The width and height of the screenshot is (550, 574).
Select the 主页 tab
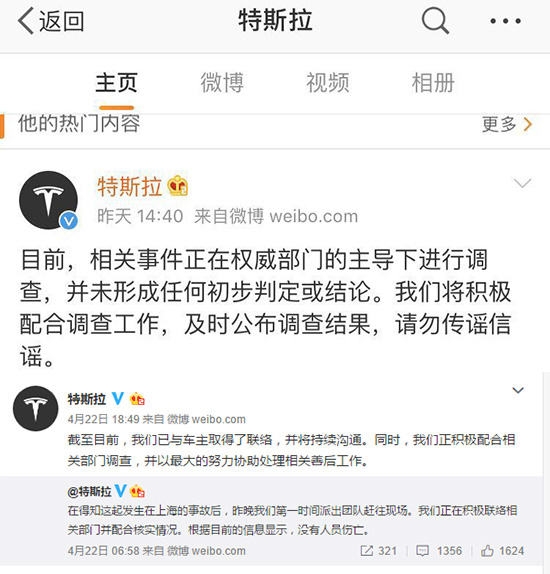click(116, 83)
